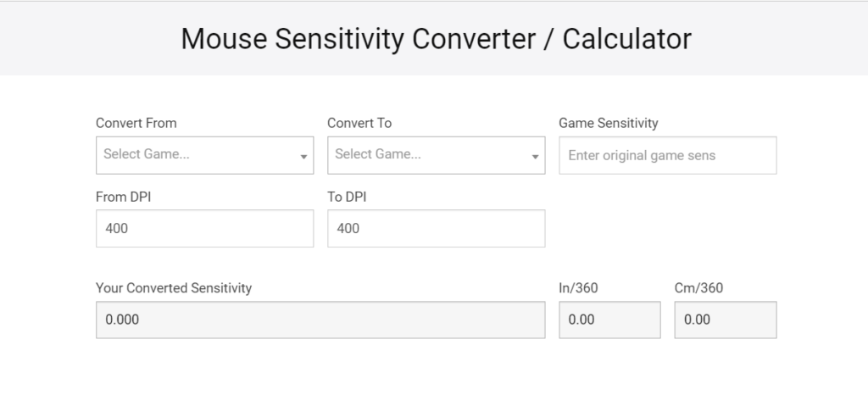The width and height of the screenshot is (868, 406).
Task: Open the Convert From game dropdown
Action: point(197,155)
